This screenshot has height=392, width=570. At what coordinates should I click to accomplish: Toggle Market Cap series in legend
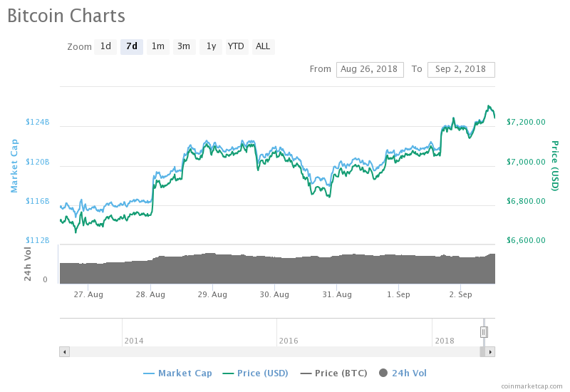click(x=177, y=373)
